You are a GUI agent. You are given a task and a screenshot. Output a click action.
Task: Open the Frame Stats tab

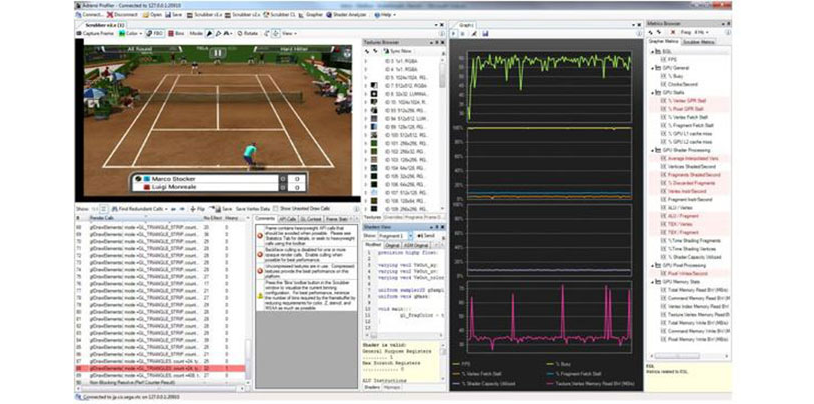tap(335, 219)
